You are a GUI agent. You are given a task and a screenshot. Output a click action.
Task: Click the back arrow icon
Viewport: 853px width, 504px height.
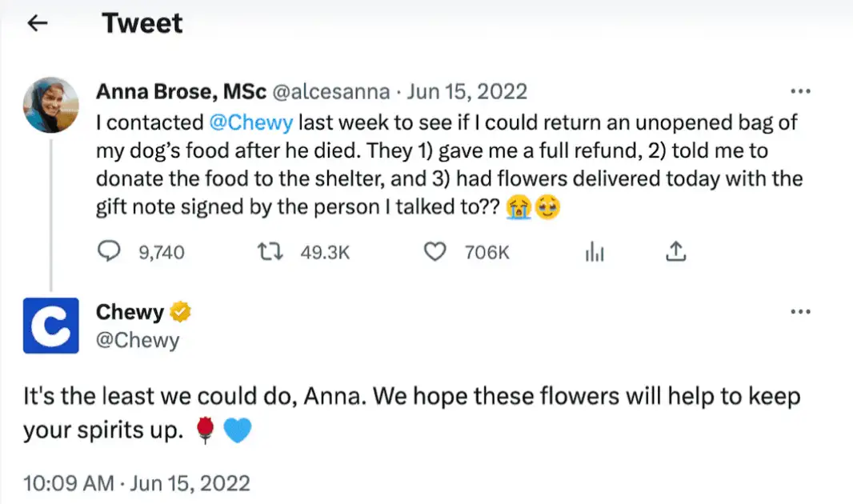[x=37, y=24]
